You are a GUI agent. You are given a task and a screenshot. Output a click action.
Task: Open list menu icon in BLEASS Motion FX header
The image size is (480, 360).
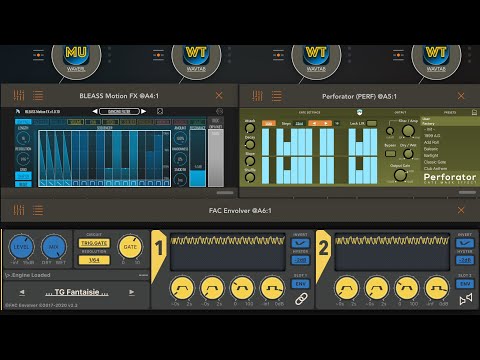click(38, 96)
